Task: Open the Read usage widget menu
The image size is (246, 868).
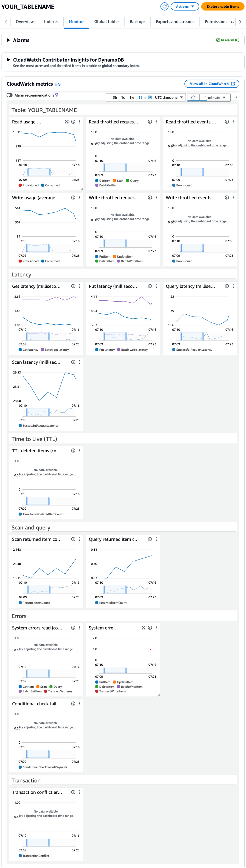Action: point(79,122)
